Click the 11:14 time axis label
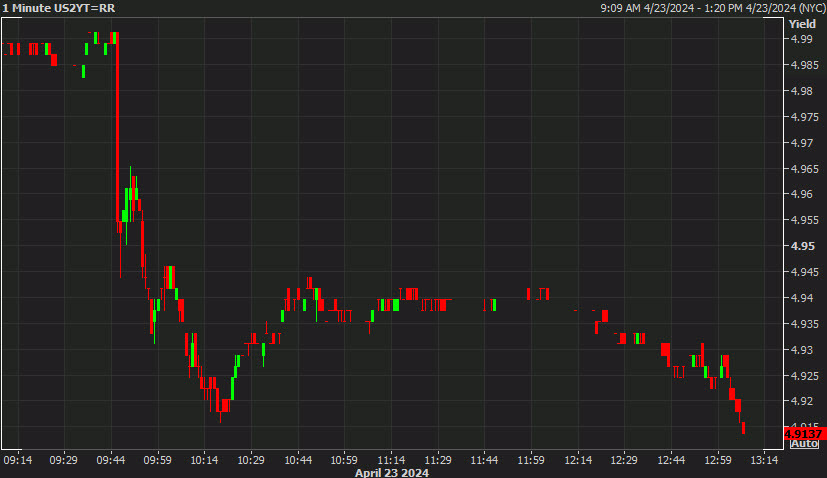Viewport: 827px width, 478px height. [x=391, y=460]
